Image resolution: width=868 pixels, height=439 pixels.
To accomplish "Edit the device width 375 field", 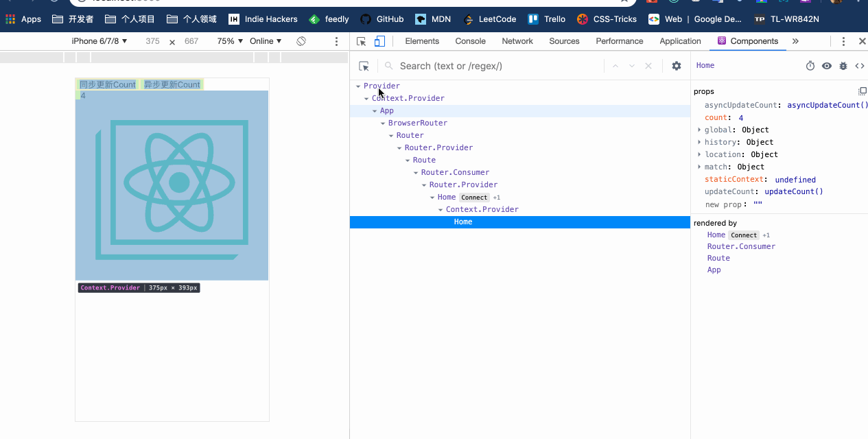I will (152, 41).
